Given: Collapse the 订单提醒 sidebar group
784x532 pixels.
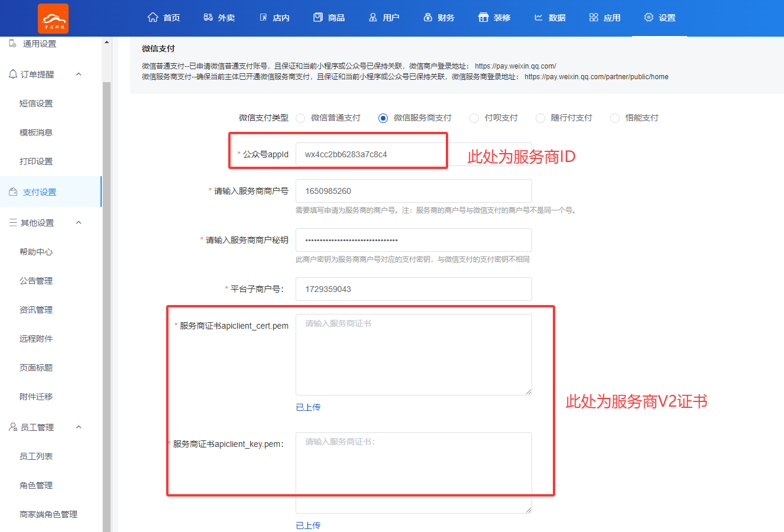Looking at the screenshot, I should coord(79,74).
